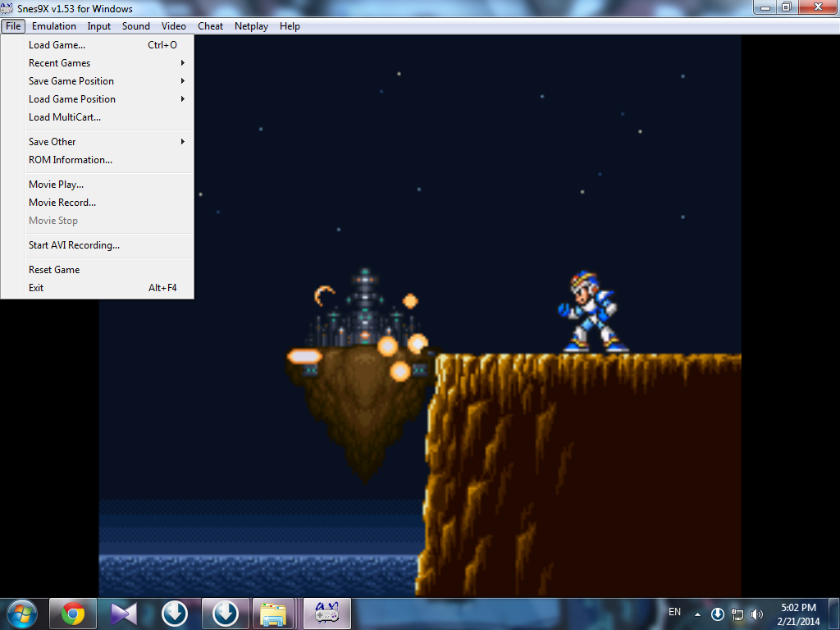Open the Video menu
840x630 pixels.
click(174, 26)
